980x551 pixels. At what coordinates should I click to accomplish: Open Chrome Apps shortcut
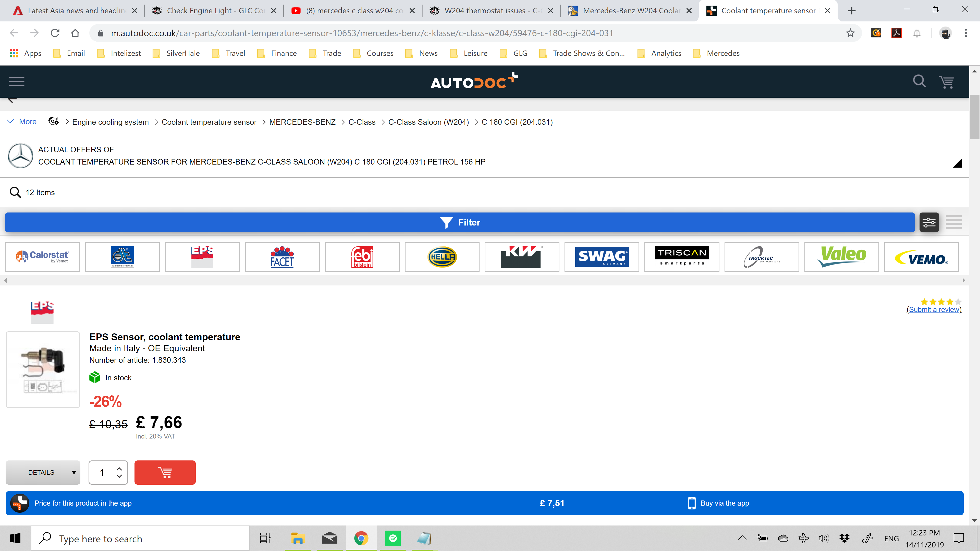(x=26, y=53)
